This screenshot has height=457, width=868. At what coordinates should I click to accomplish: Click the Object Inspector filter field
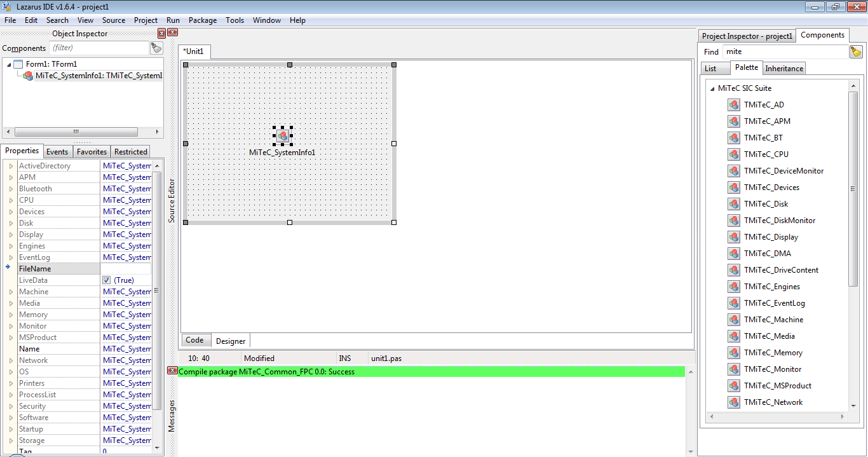(x=99, y=48)
